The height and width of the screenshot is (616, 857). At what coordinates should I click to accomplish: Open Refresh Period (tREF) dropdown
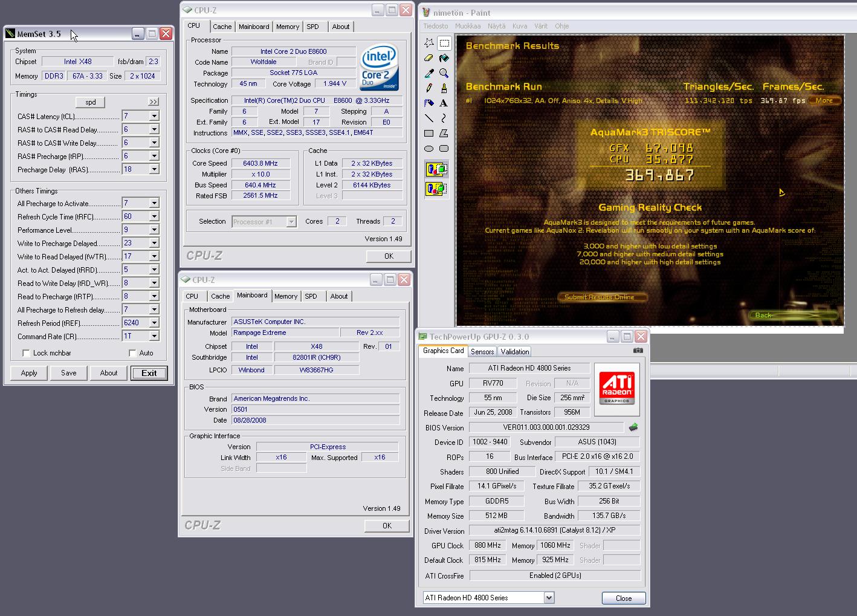[x=154, y=323]
